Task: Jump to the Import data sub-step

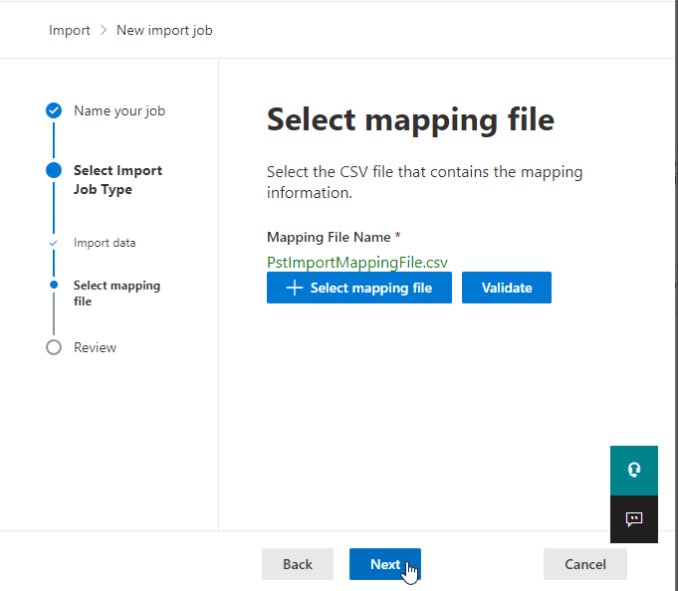Action: click(x=104, y=243)
